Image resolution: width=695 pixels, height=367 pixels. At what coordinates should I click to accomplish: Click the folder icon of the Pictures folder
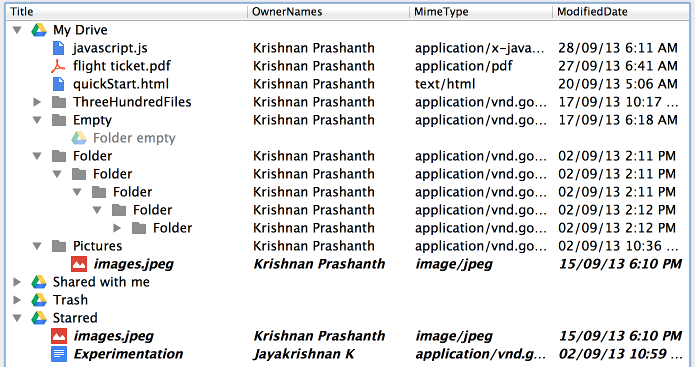pyautogui.click(x=59, y=246)
